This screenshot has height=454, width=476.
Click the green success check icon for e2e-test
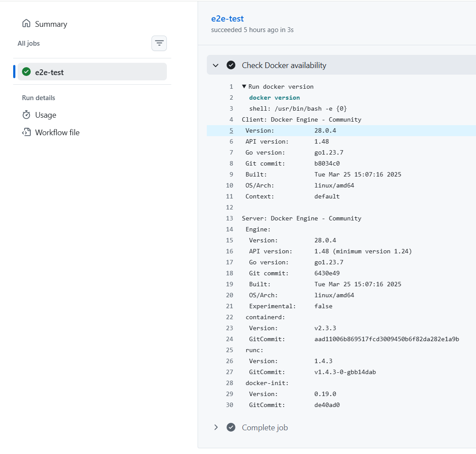26,72
